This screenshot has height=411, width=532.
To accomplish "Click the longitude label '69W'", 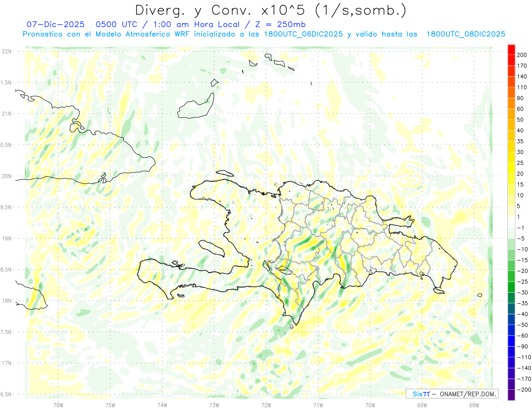I will click(x=422, y=405).
